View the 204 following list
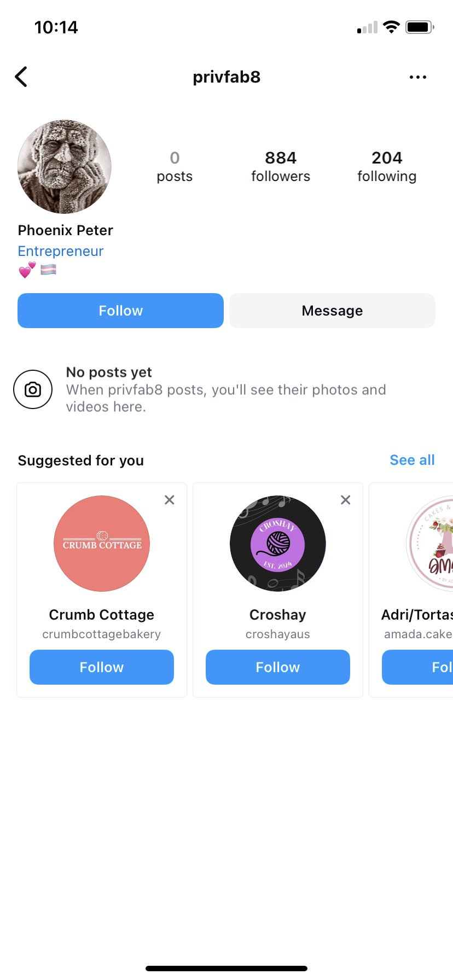Screen dimensions: 453x980 [387, 167]
